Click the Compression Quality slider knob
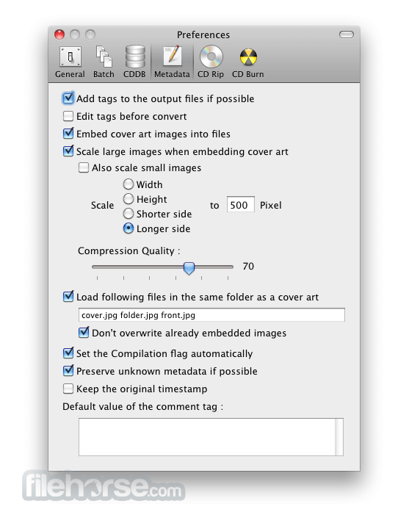The height and width of the screenshot is (523, 420). (189, 268)
